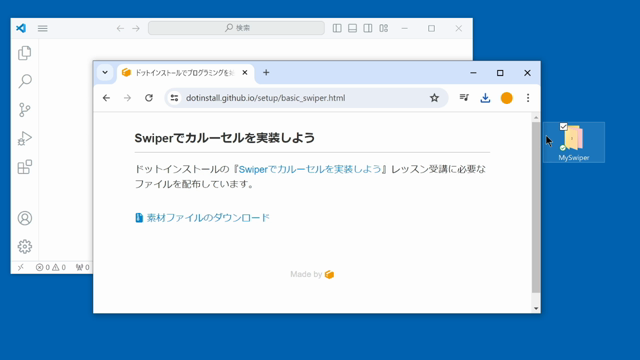This screenshot has height=360, width=640.
Task: Open Chrome three-dot menu
Action: [x=528, y=98]
